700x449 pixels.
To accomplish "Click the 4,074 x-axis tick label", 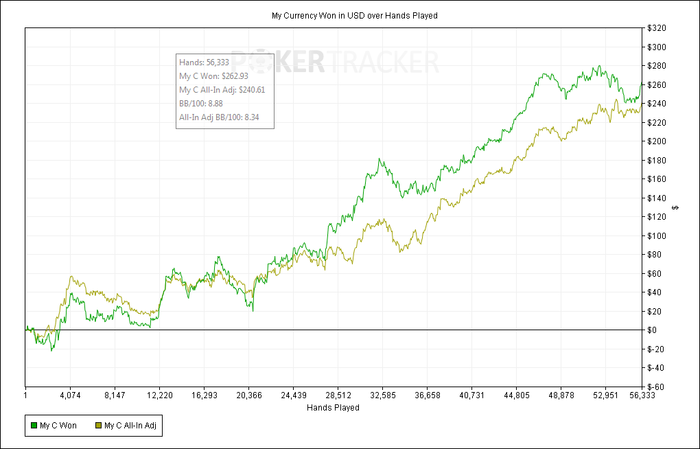I will [70, 395].
